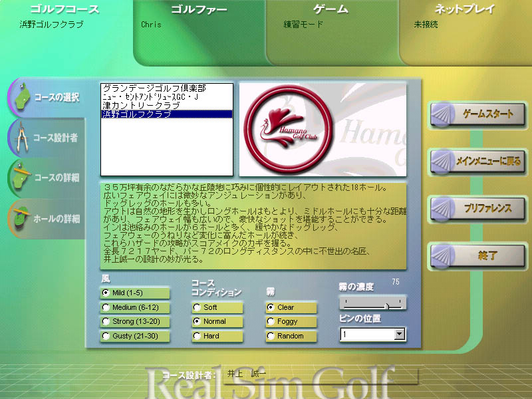Select Gusty (21-30) wind strength
This screenshot has width=532, height=399.
106,336
